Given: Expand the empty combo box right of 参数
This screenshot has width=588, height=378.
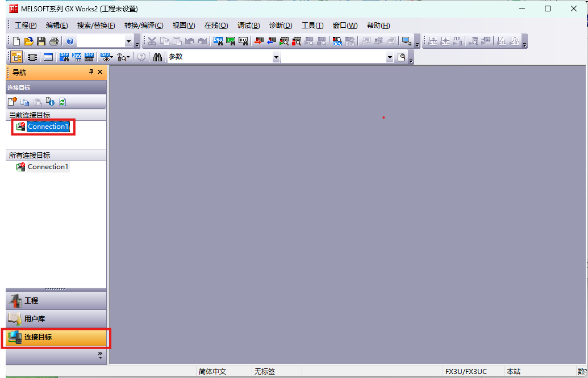Looking at the screenshot, I should (x=390, y=57).
